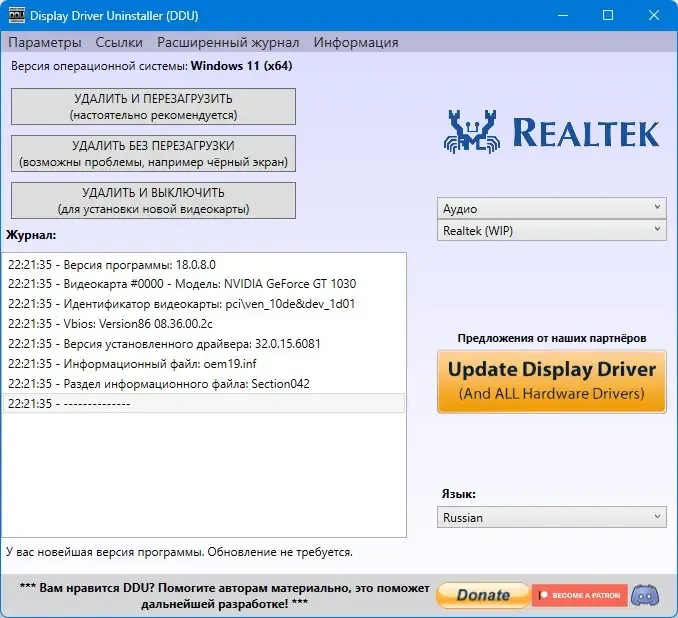
Task: Open the Параметры menu
Action: point(45,42)
